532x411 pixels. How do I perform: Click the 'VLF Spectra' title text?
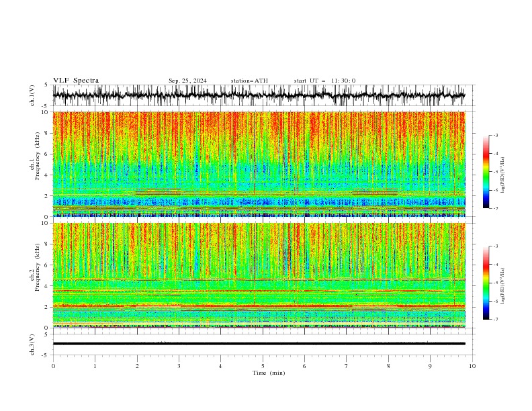[76, 81]
